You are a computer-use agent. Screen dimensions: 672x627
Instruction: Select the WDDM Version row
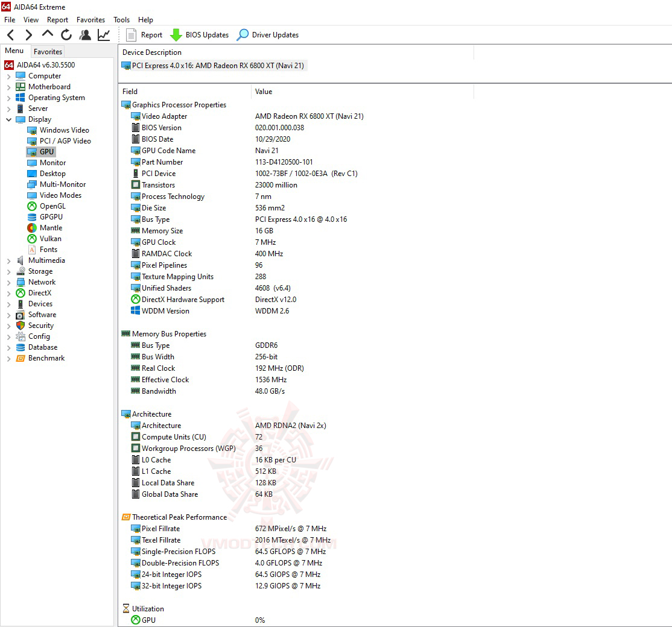(x=210, y=311)
